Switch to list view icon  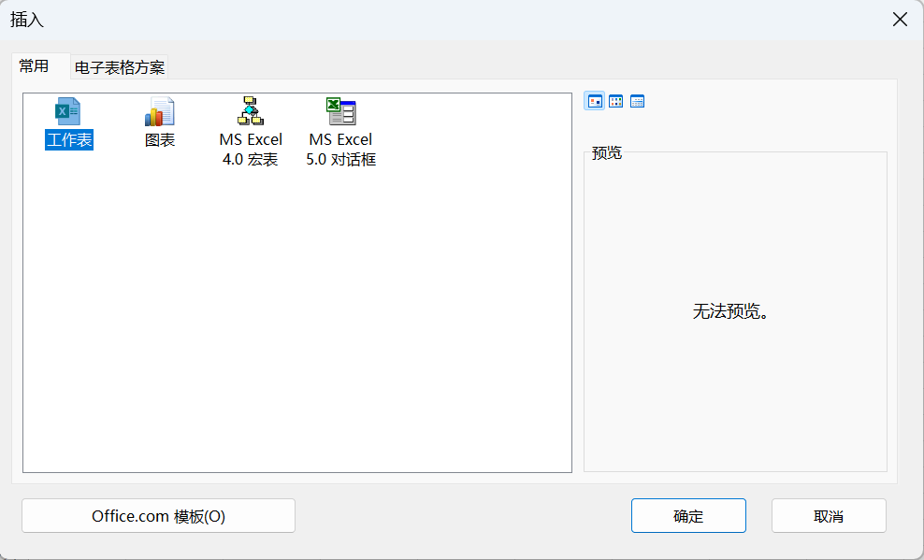tap(615, 101)
